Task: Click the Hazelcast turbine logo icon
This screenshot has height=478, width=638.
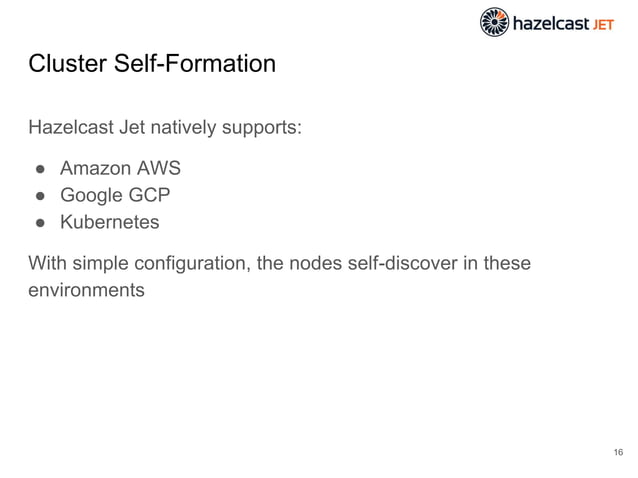Action: coord(494,22)
